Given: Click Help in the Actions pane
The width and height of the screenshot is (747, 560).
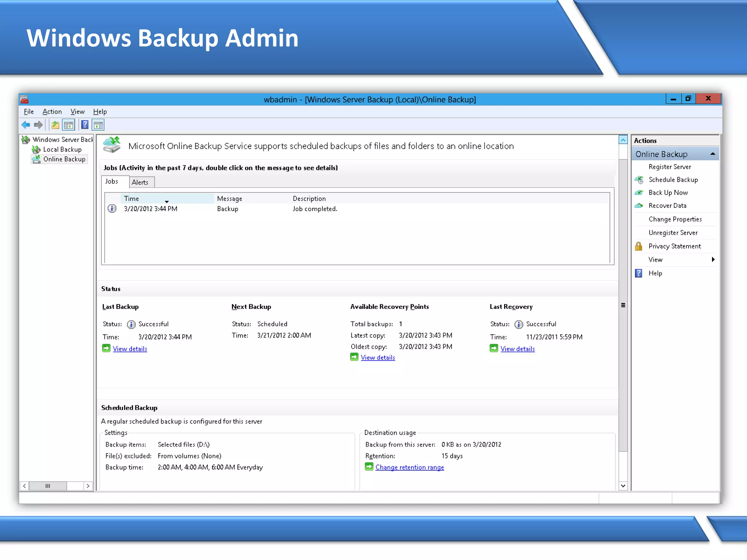Looking at the screenshot, I should (655, 273).
